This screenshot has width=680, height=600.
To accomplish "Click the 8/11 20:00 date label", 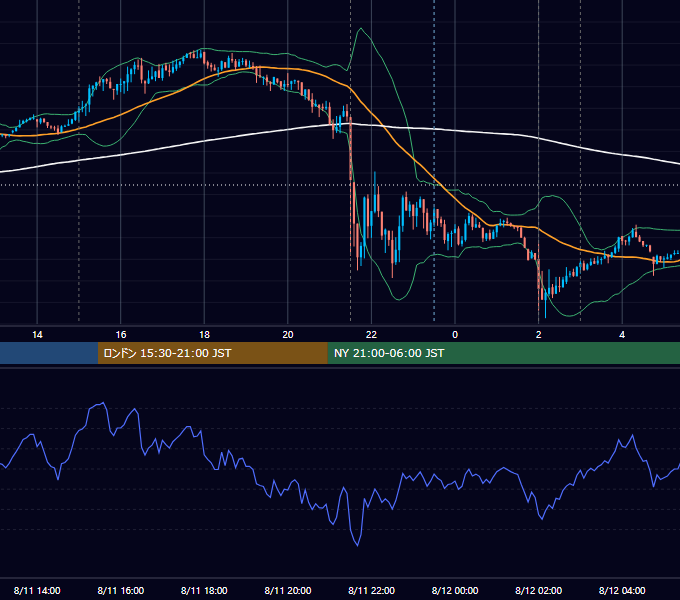I will tap(288, 590).
